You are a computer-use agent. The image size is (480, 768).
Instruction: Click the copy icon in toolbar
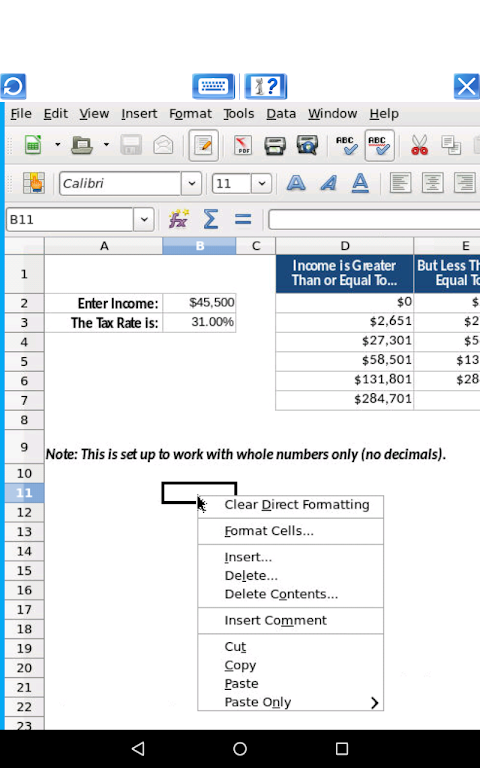[451, 144]
